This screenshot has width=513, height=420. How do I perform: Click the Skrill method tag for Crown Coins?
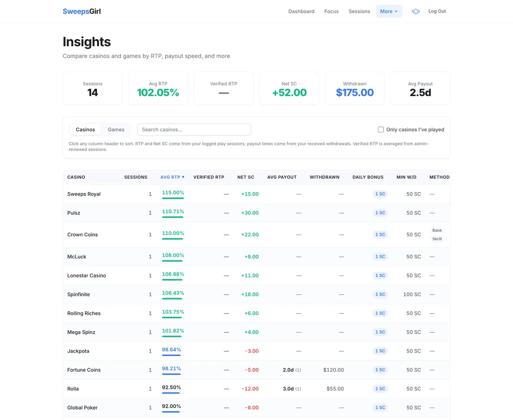click(437, 239)
